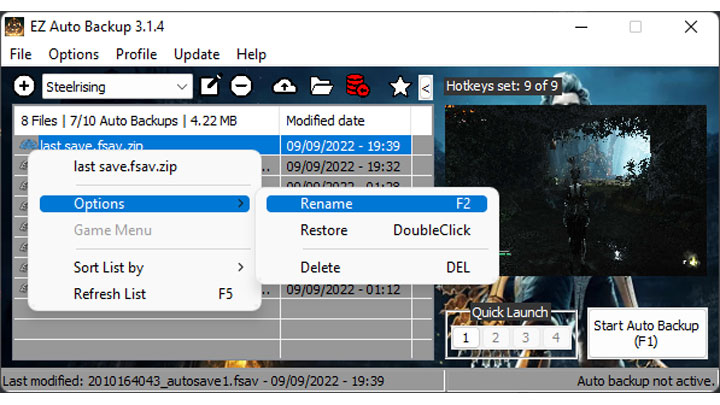
Task: Close the EZ Auto Backup window
Action: pyautogui.click(x=691, y=27)
